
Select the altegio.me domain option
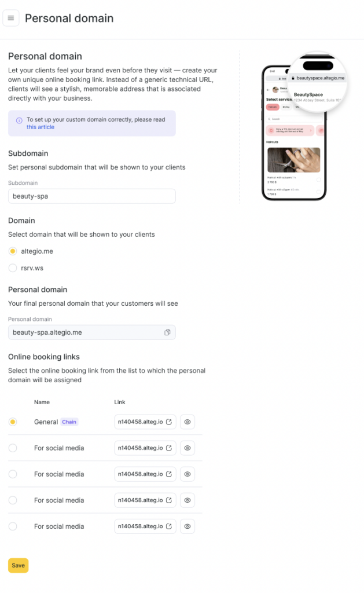[13, 251]
